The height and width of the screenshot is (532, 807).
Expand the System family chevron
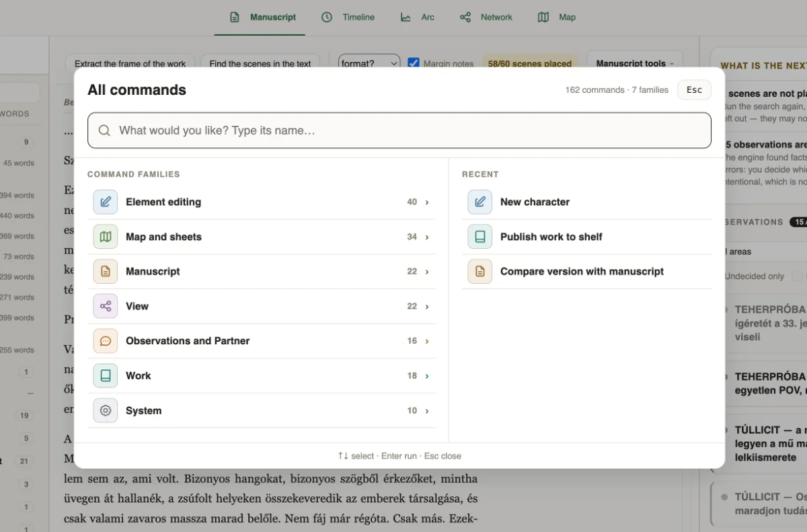(x=427, y=410)
